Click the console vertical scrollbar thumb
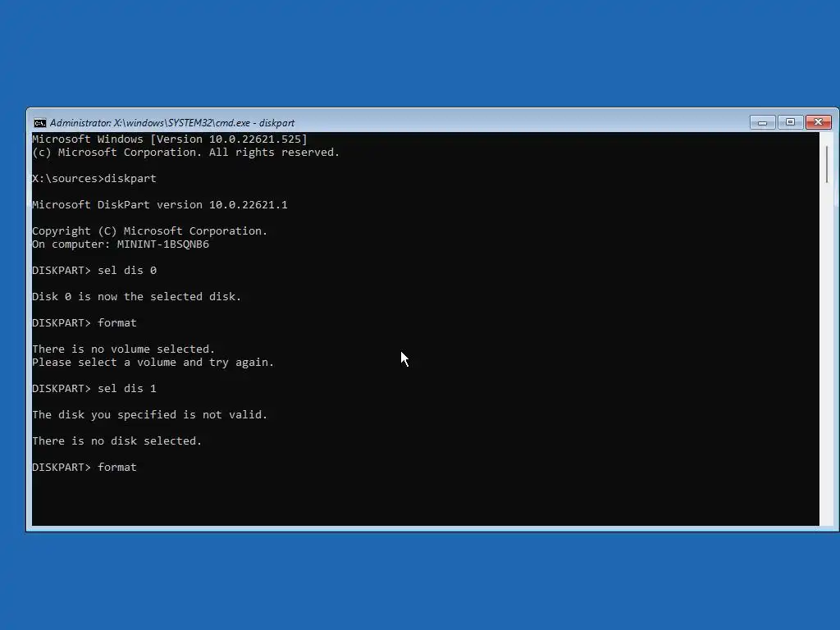 827,164
